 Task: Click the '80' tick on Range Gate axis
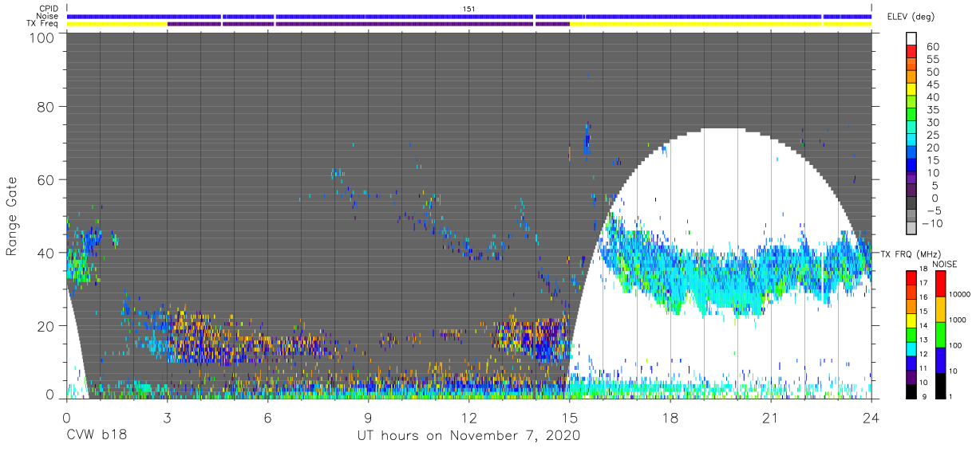pos(45,106)
